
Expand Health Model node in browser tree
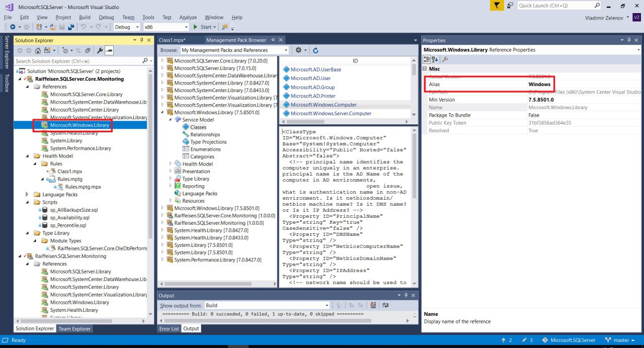pyautogui.click(x=170, y=164)
